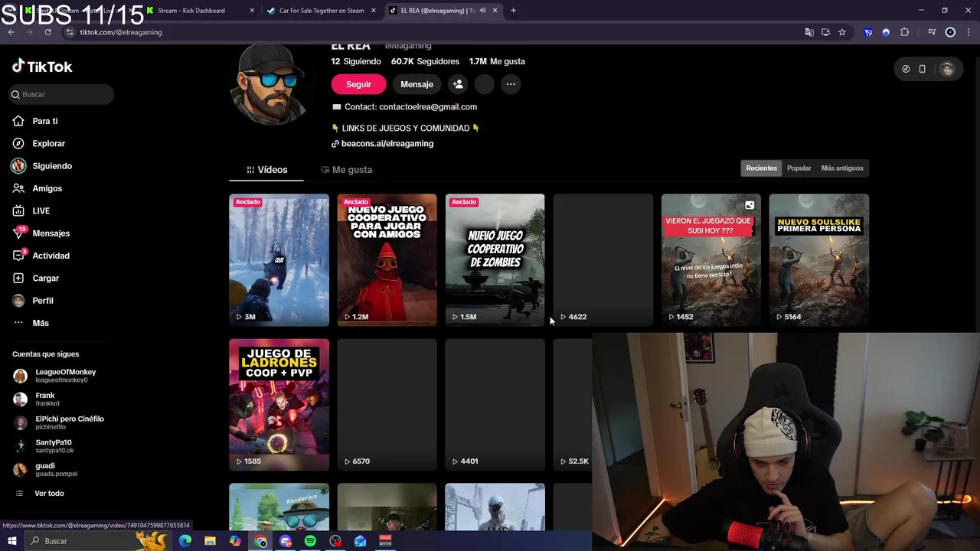The height and width of the screenshot is (551, 980).
Task: Sort videos by Popular
Action: click(799, 168)
